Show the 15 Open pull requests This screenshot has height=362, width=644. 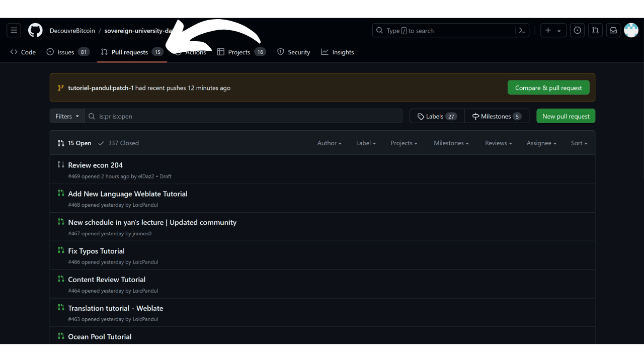75,143
